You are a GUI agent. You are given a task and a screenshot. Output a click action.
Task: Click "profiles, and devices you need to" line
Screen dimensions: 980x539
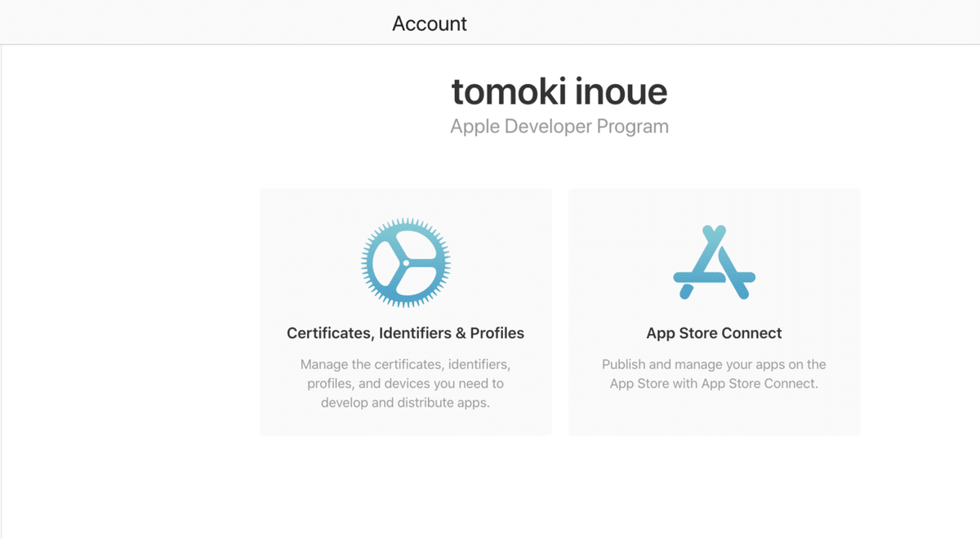pyautogui.click(x=406, y=383)
